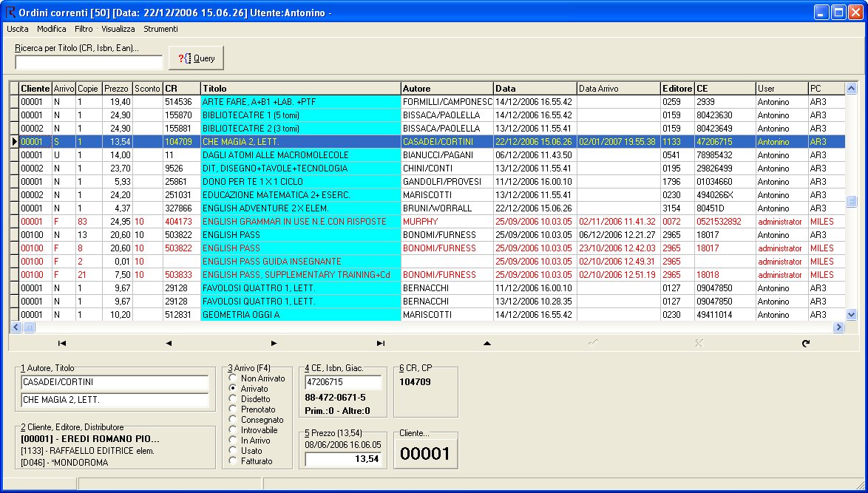Click the grid horizontal scrollbar right arrow
The width and height of the screenshot is (868, 493).
pos(838,327)
